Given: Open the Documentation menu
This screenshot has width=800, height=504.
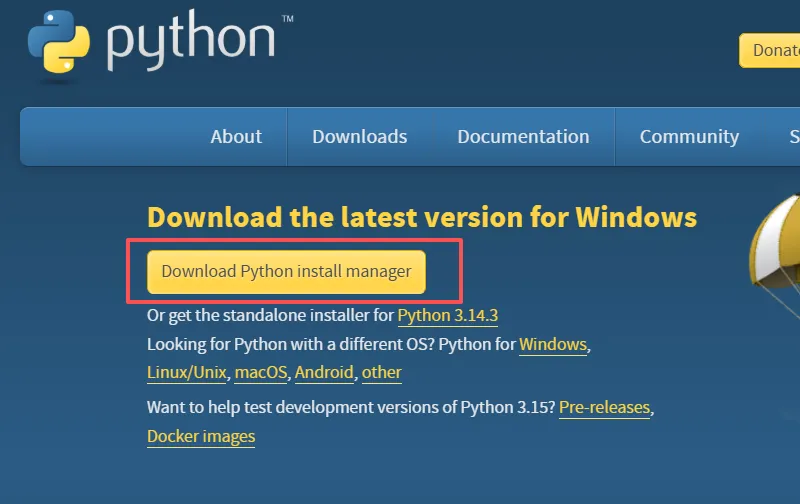Looking at the screenshot, I should (523, 137).
